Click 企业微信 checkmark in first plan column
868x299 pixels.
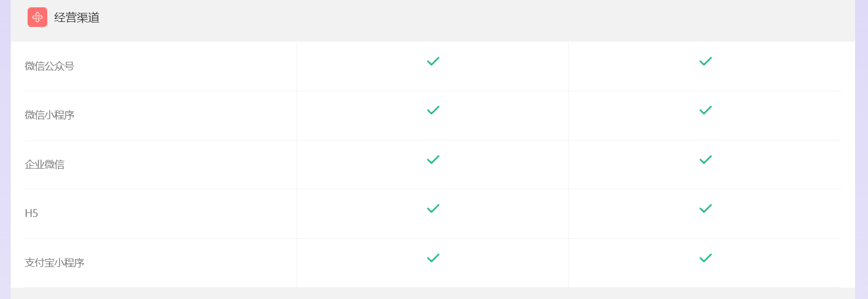(433, 160)
